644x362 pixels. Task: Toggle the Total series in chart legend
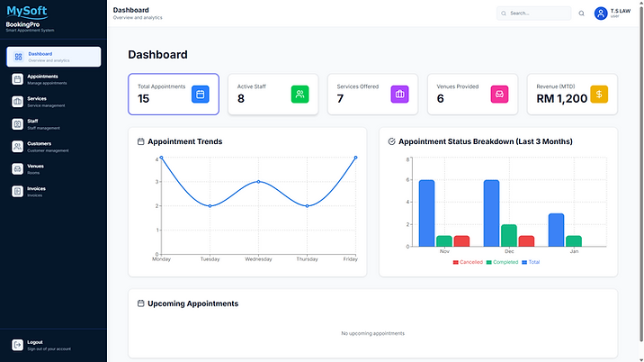(531, 262)
